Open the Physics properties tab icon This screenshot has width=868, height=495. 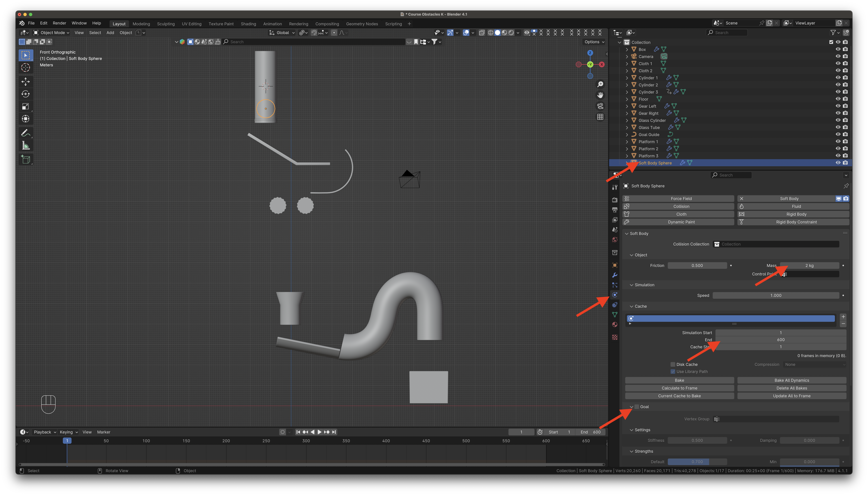tap(614, 295)
